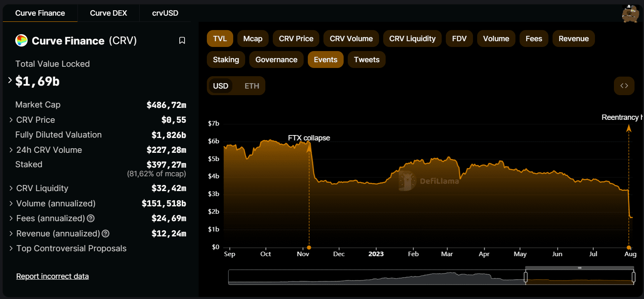Expand the 24h CRV Volume row
Image resolution: width=644 pixels, height=299 pixels.
[11, 150]
